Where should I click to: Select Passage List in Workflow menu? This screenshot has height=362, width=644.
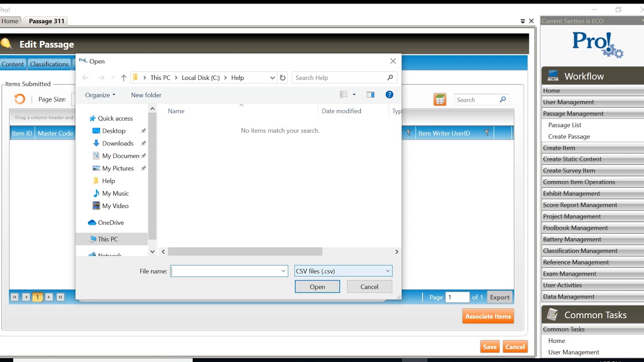tap(565, 125)
